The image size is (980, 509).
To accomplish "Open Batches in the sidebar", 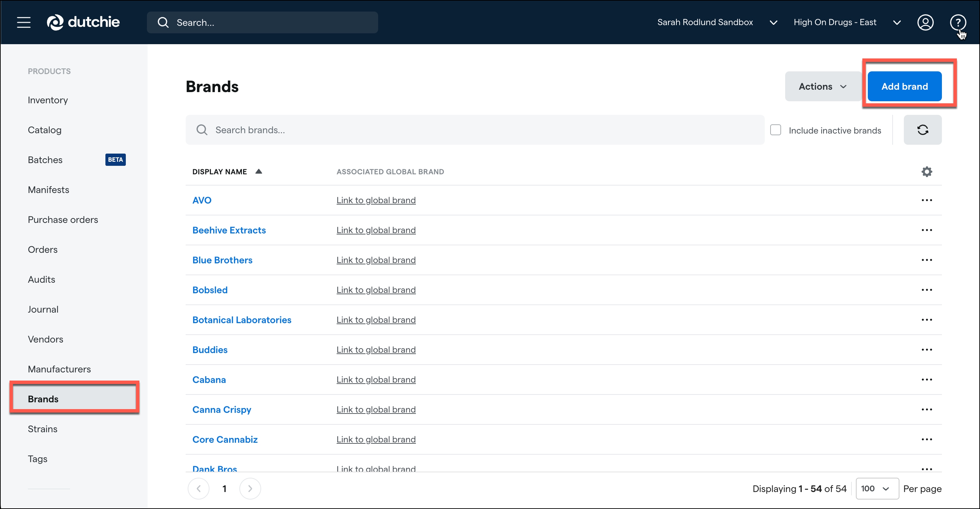I will click(45, 160).
